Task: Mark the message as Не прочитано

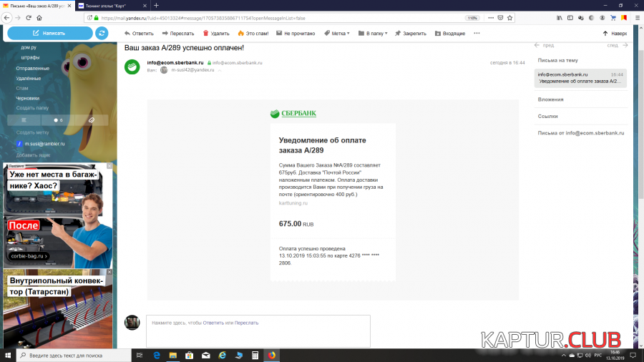Action: coord(296,33)
